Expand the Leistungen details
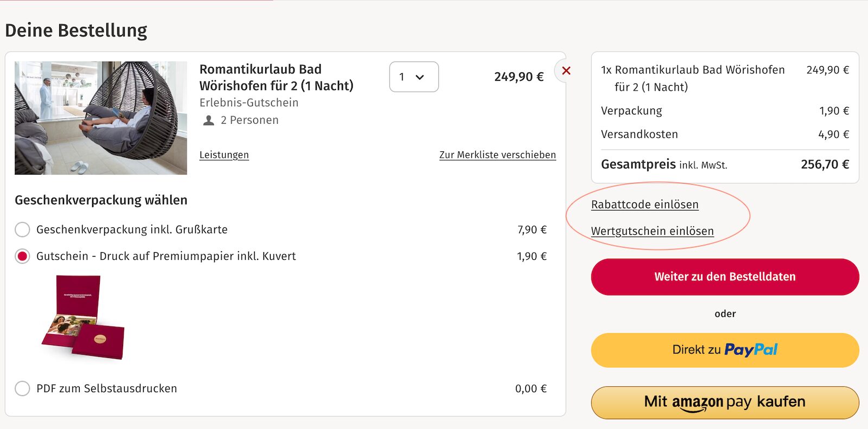The height and width of the screenshot is (429, 868). pyautogui.click(x=224, y=155)
